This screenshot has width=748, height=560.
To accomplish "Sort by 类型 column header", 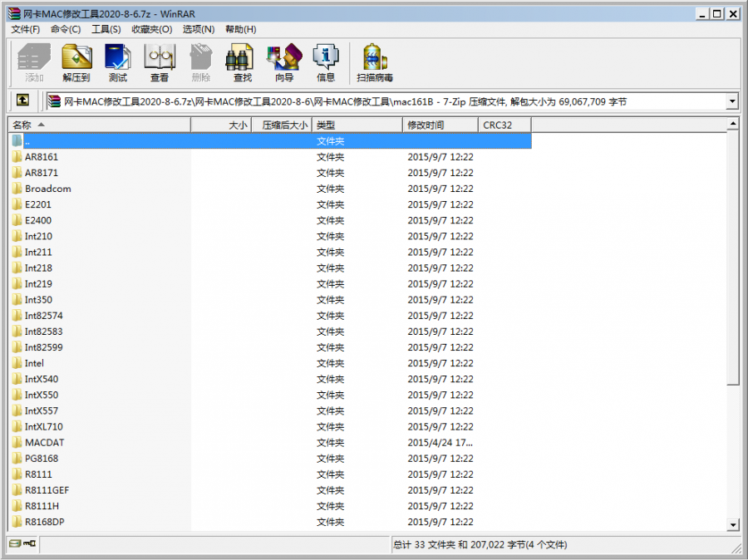I will [357, 125].
